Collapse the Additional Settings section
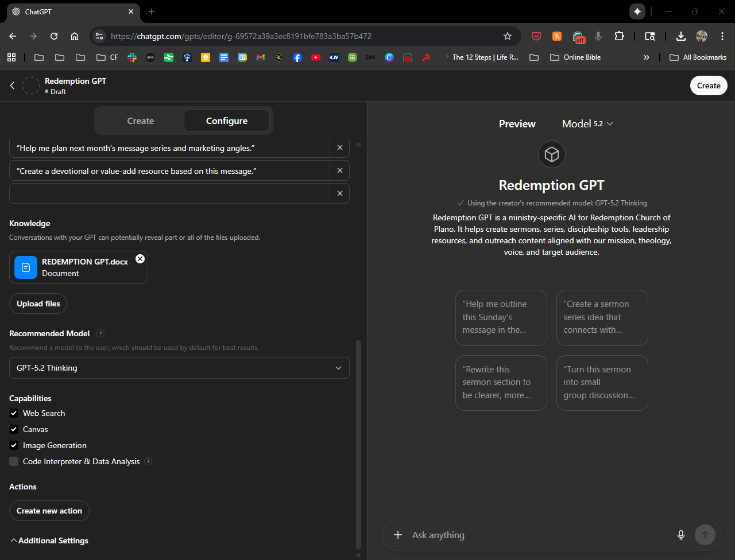 (49, 540)
